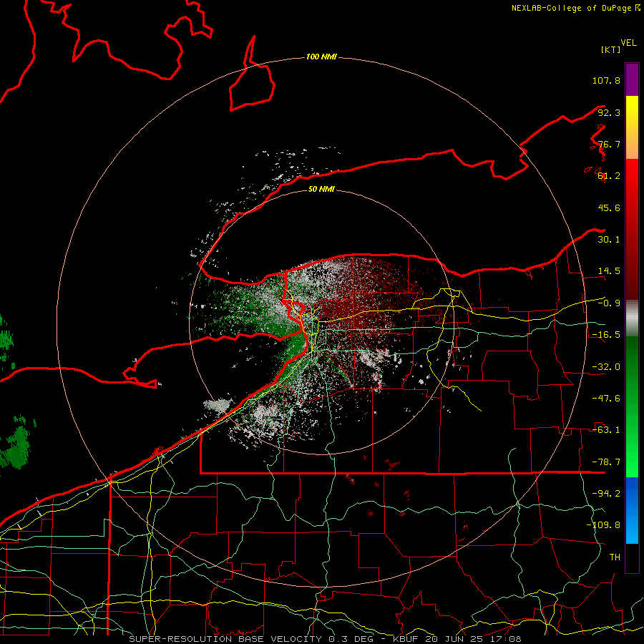Click the -94.2 velocity scale value
This screenshot has width=644, height=644.
(x=606, y=494)
